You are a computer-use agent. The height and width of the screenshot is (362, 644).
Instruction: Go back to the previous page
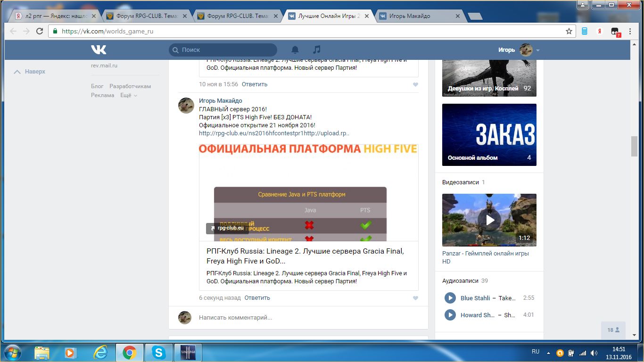click(x=13, y=31)
